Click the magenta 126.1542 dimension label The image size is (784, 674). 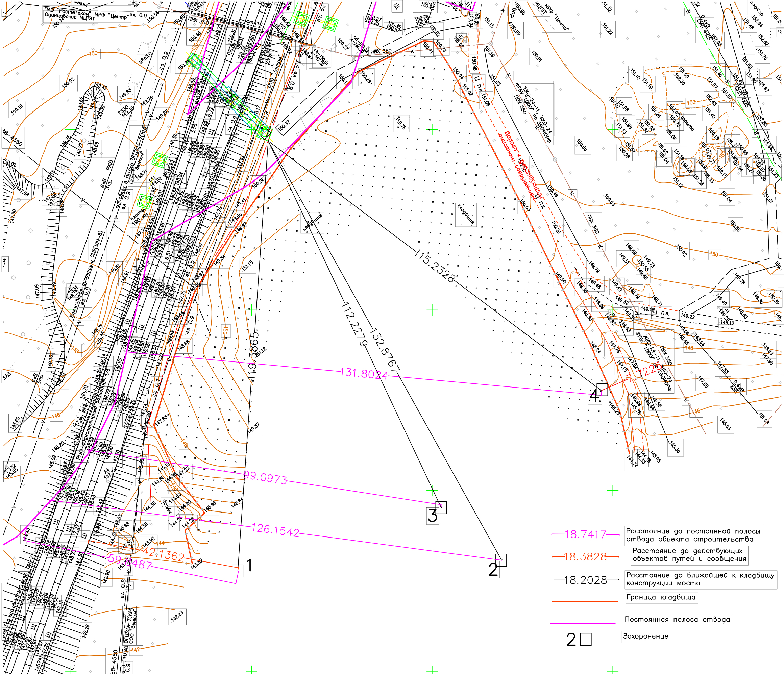click(275, 530)
